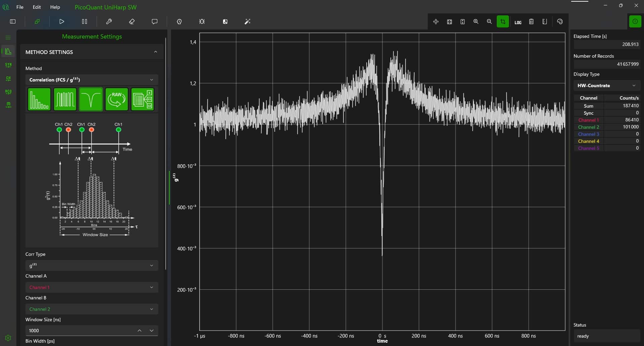Select the RAW data method icon

click(116, 99)
